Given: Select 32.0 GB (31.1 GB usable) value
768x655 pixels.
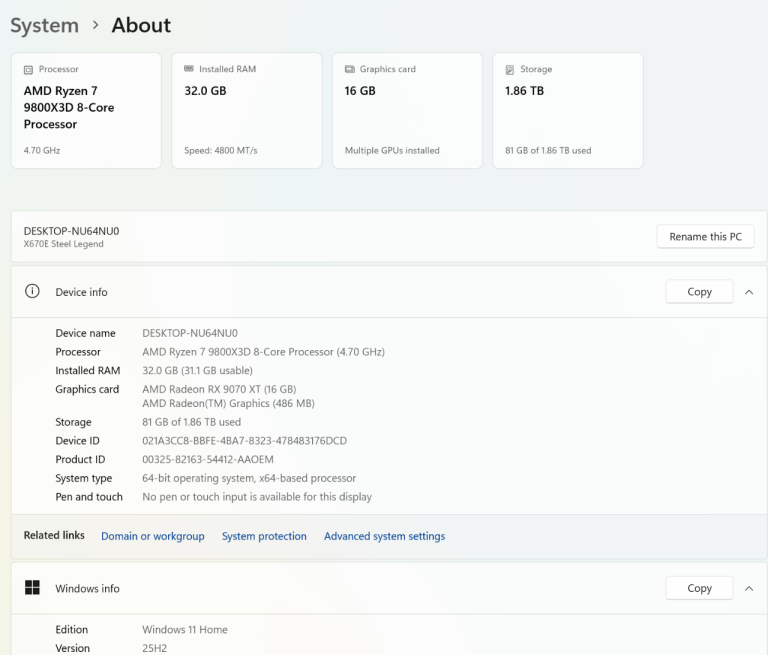Looking at the screenshot, I should tap(197, 370).
